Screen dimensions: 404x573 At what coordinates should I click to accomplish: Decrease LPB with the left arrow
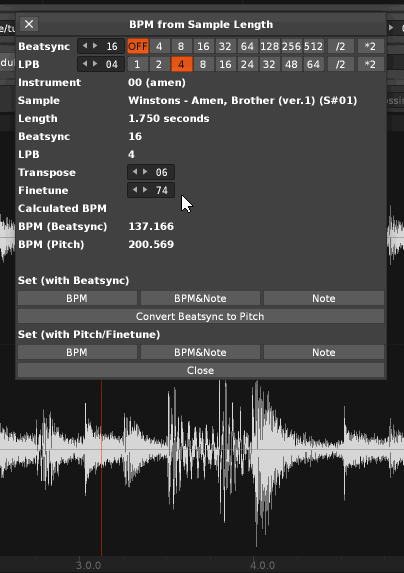click(x=85, y=64)
